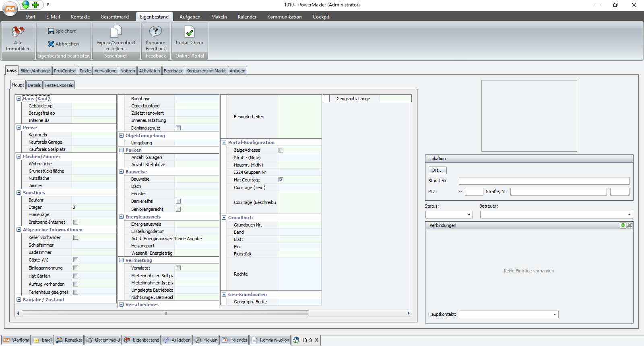Open the Konkurrenz im Markt tab

(206, 71)
